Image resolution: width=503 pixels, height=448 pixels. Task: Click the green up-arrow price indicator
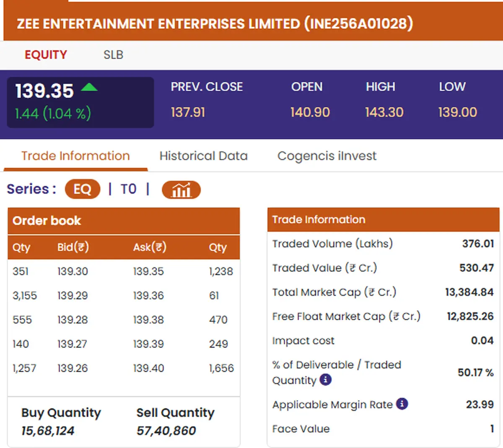pos(89,87)
